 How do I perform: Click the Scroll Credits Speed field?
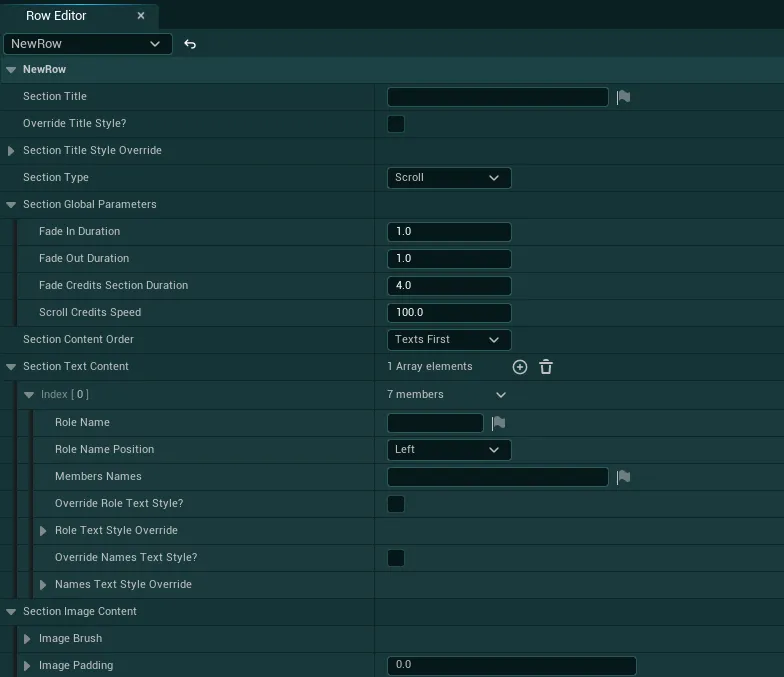(x=449, y=312)
